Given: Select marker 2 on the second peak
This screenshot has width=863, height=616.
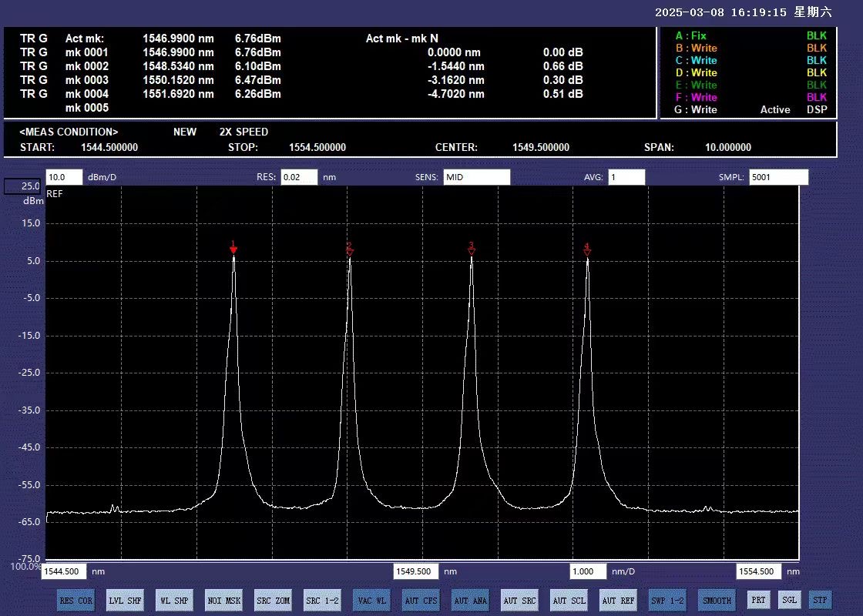Looking at the screenshot, I should coord(350,249).
